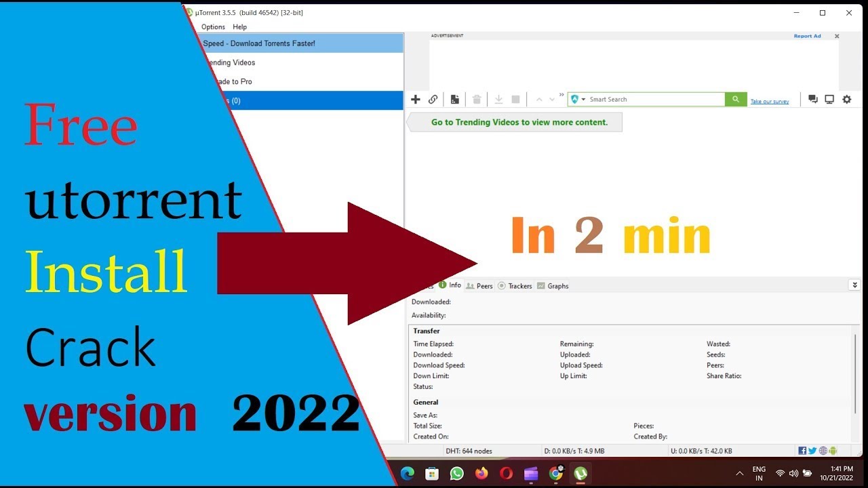Open the Options menu

tap(213, 27)
